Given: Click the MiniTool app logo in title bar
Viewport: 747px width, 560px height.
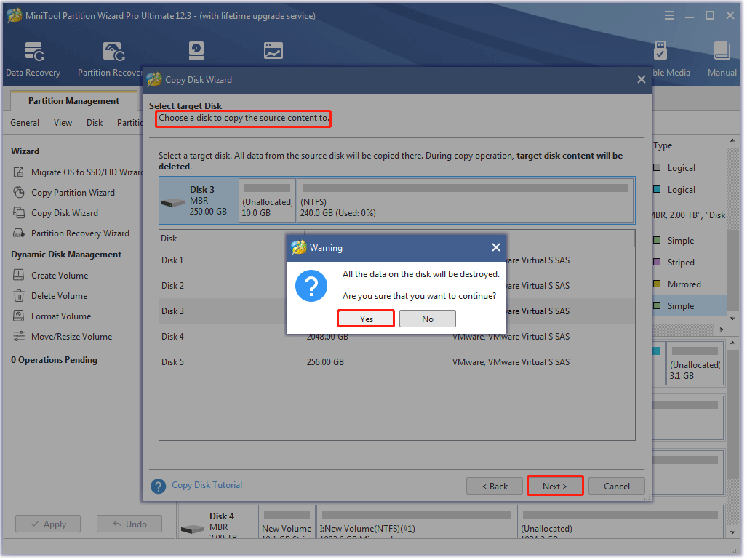Looking at the screenshot, I should point(15,16).
